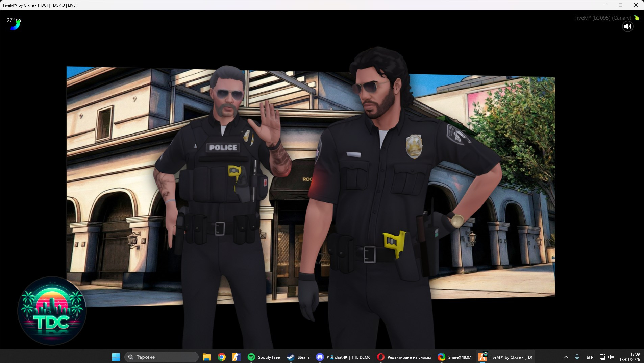Switch to Spotify Free window
The image size is (644, 363).
click(x=264, y=357)
